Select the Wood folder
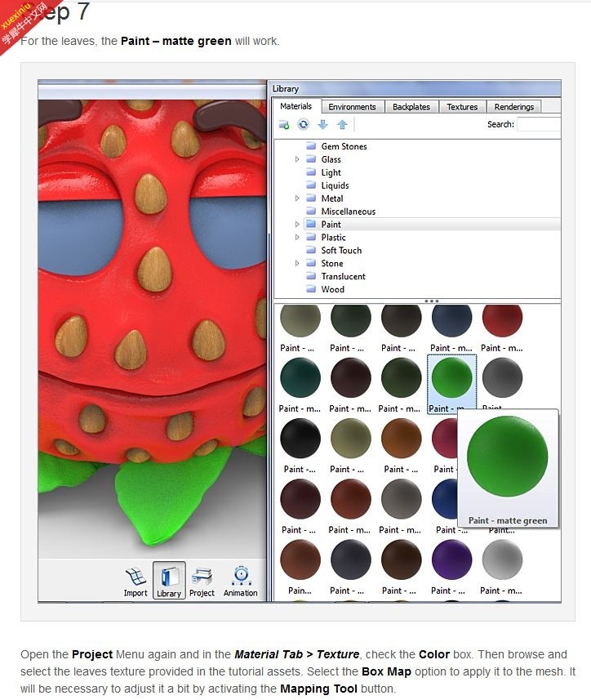Image resolution: width=591 pixels, height=700 pixels. 333,289
